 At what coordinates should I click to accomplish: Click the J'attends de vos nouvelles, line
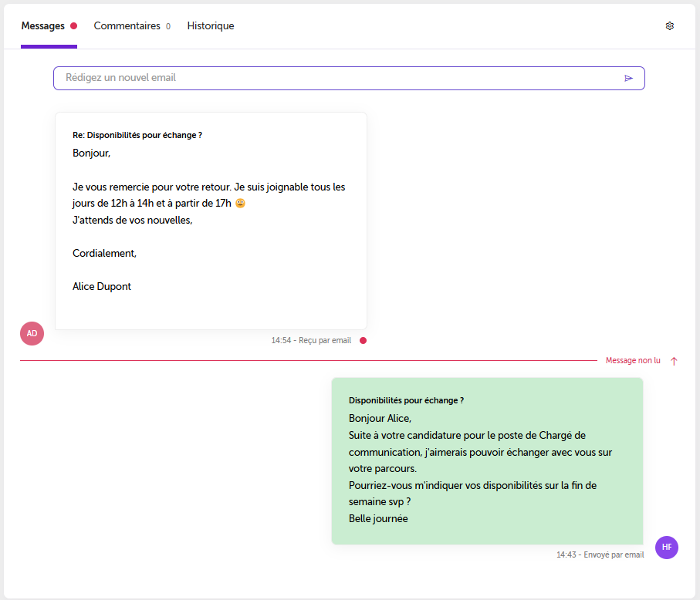click(132, 220)
